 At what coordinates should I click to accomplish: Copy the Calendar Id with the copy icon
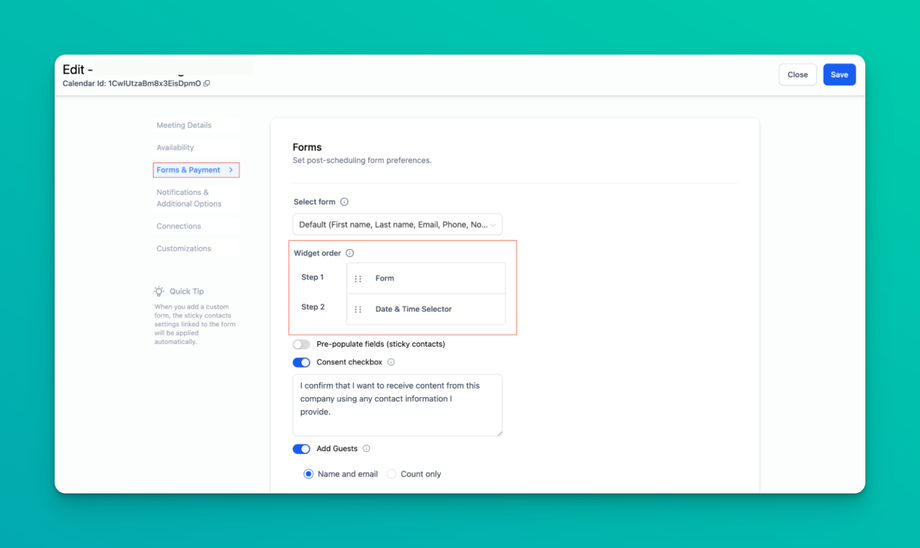[x=207, y=83]
